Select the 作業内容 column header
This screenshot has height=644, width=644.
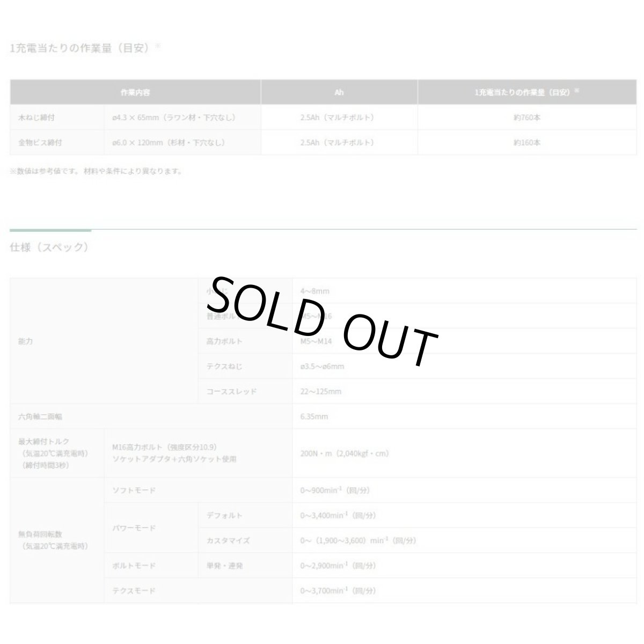click(135, 92)
